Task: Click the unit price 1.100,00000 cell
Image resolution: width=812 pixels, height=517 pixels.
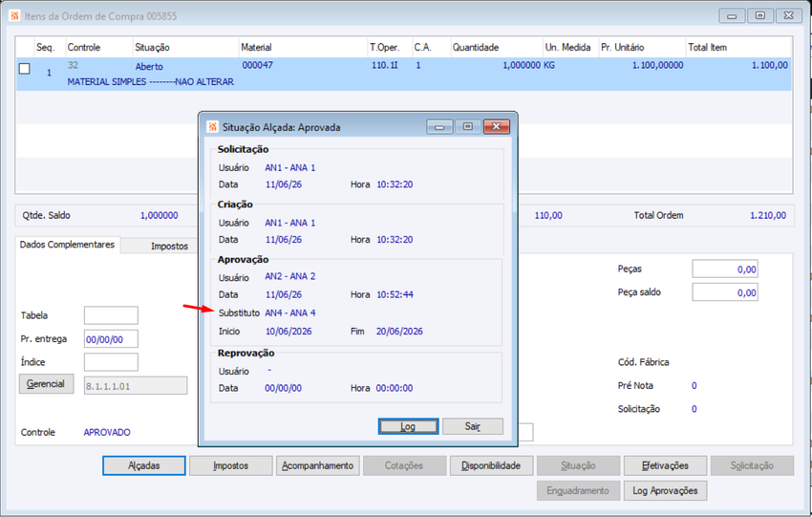Action: pos(657,65)
